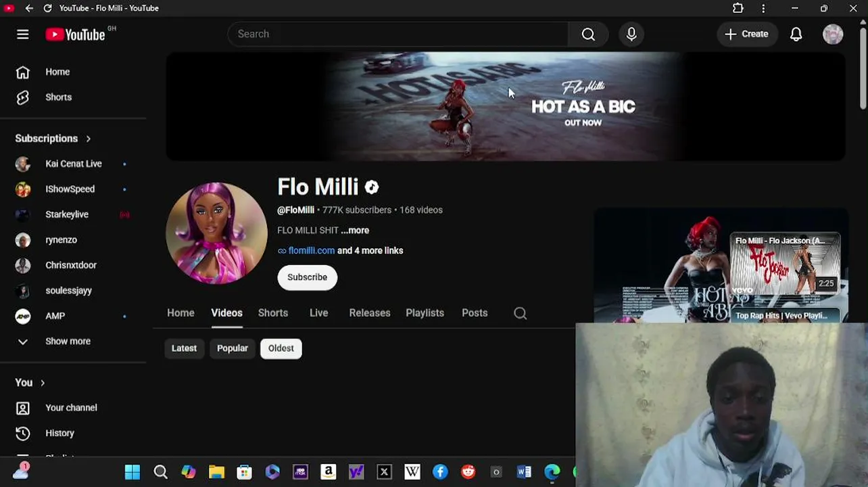Click the Flo Milli channel name heading
This screenshot has height=487, width=868.
point(318,187)
